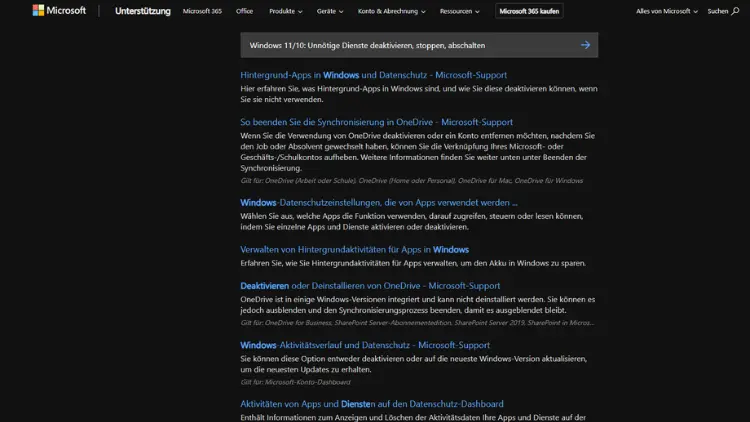
Task: Expand the Ressourcen dropdown
Action: (x=460, y=11)
